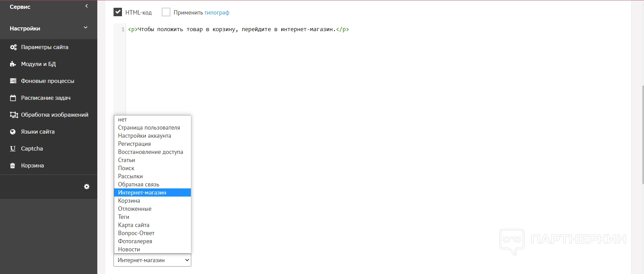The height and width of the screenshot is (274, 644).
Task: Click the underlined U icon beside Captcha
Action: 13,149
